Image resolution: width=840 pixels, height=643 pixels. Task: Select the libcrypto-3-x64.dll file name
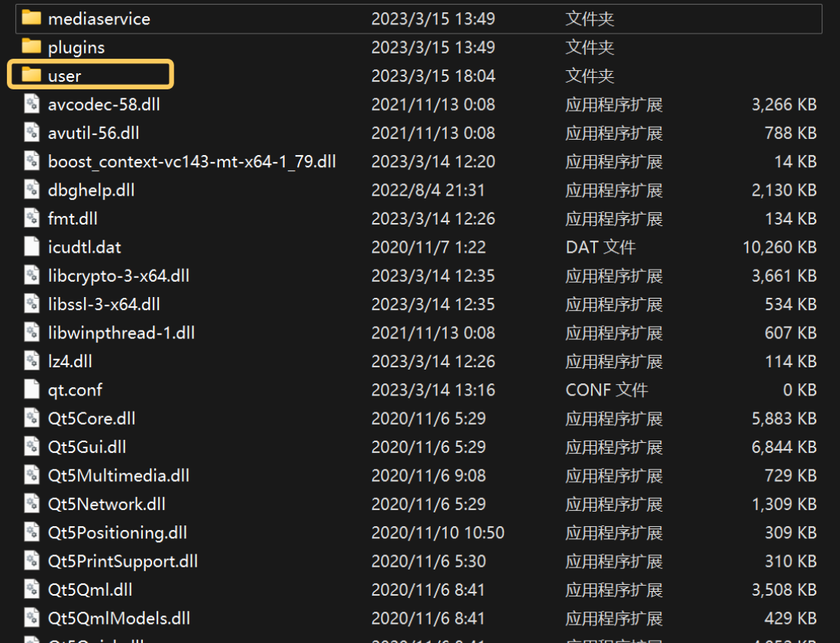118,276
